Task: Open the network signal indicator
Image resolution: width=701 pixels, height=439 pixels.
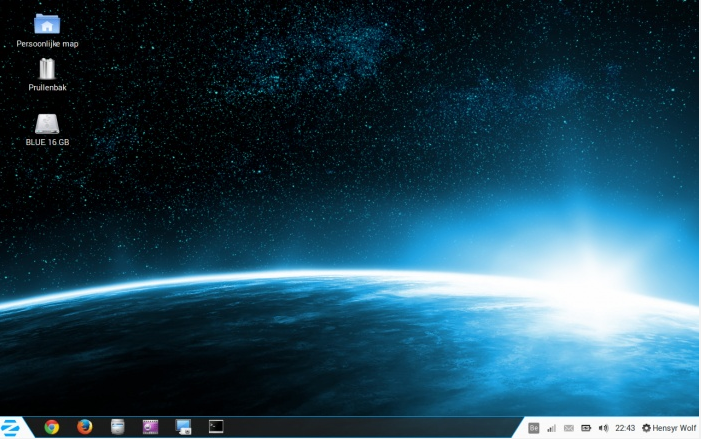Action: [551, 428]
